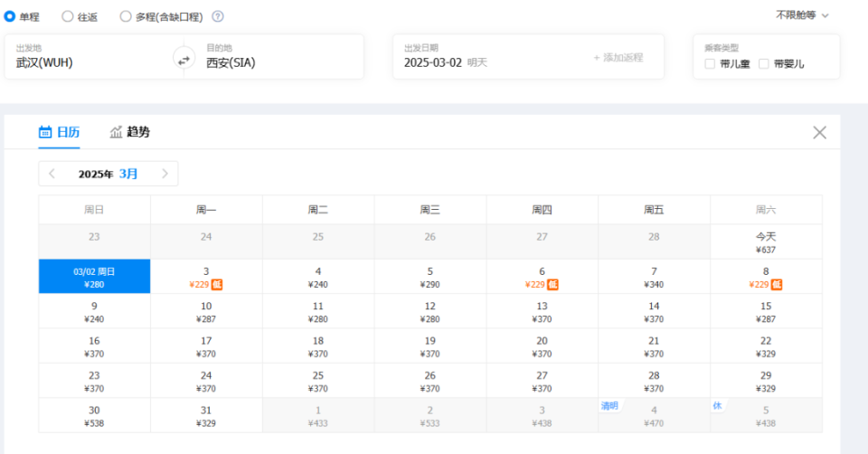Viewport: 868px width, 454px height.
Task: Choose March 7 at ¥340
Action: click(654, 276)
